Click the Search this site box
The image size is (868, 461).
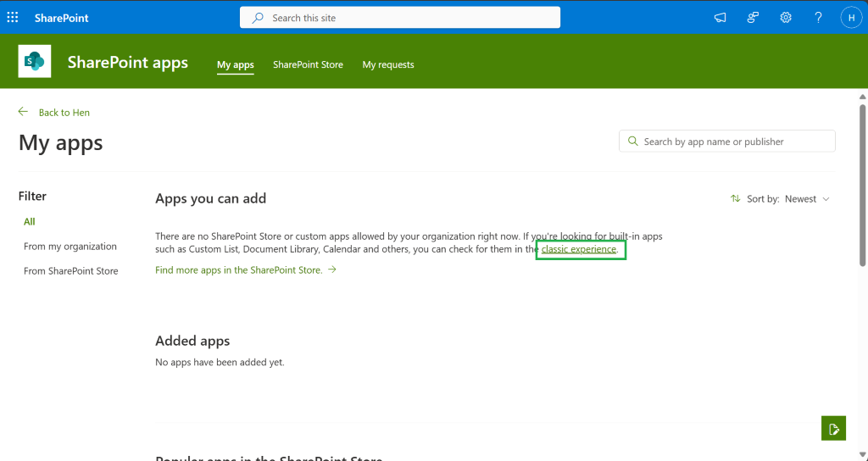[400, 18]
